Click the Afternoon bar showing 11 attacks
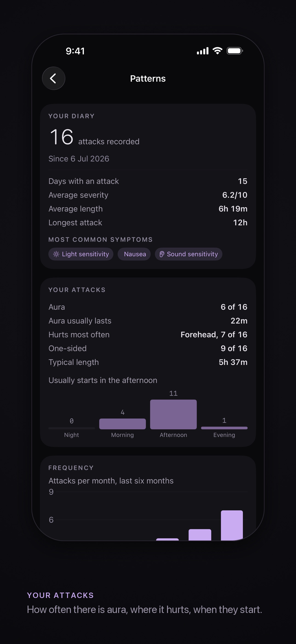 [173, 414]
